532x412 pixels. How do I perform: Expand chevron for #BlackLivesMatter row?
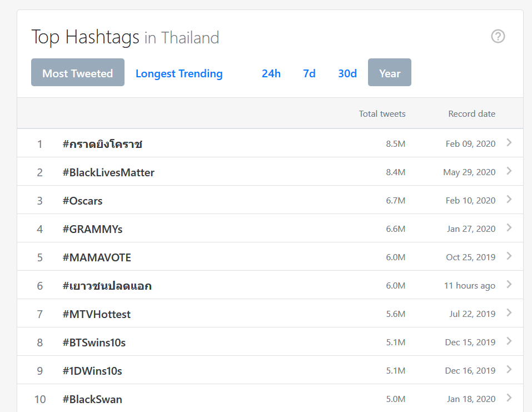click(x=509, y=171)
